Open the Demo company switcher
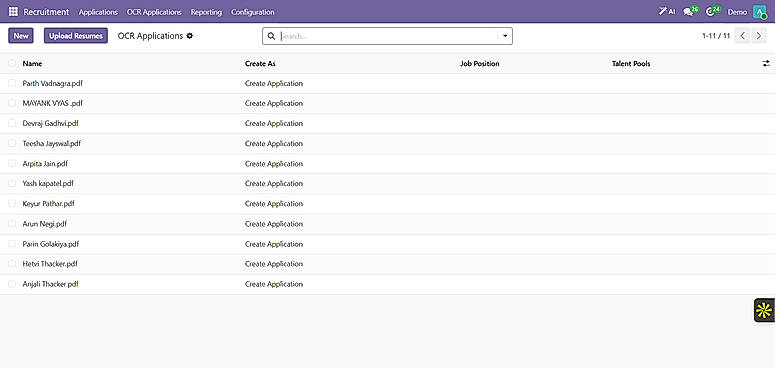The width and height of the screenshot is (775, 368). tap(737, 12)
